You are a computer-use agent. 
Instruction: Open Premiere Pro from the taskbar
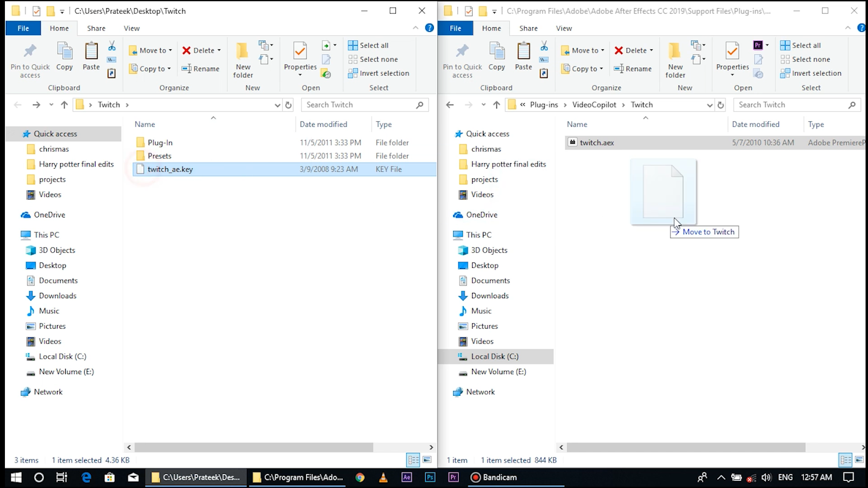point(454,477)
